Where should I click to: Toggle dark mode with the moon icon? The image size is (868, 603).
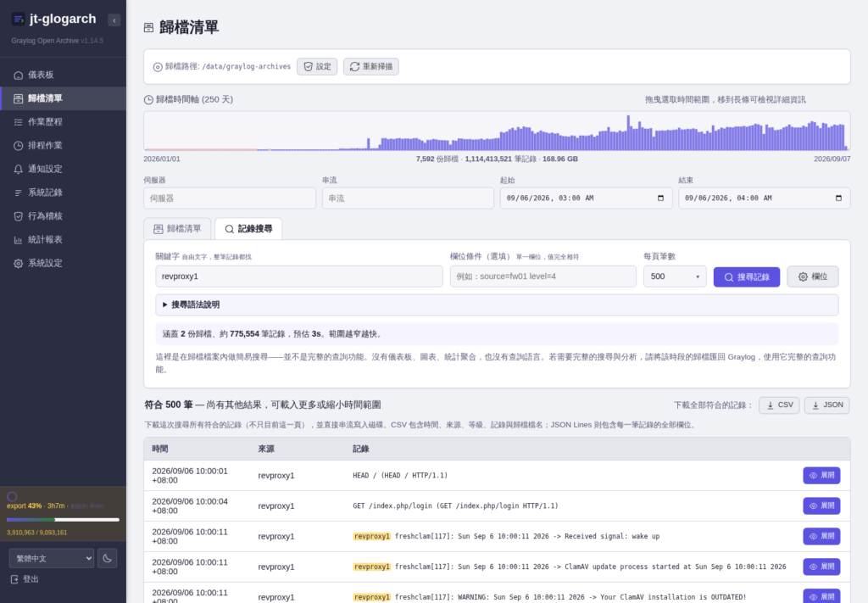(x=108, y=558)
